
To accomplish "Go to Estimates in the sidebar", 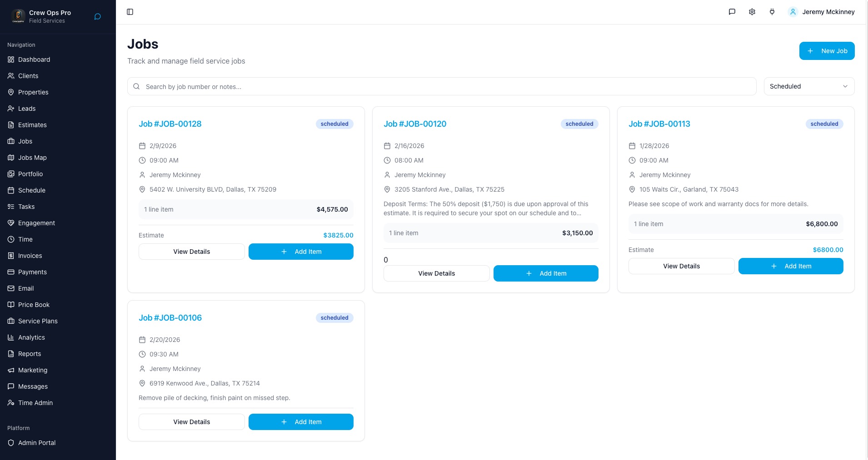I will pos(32,125).
